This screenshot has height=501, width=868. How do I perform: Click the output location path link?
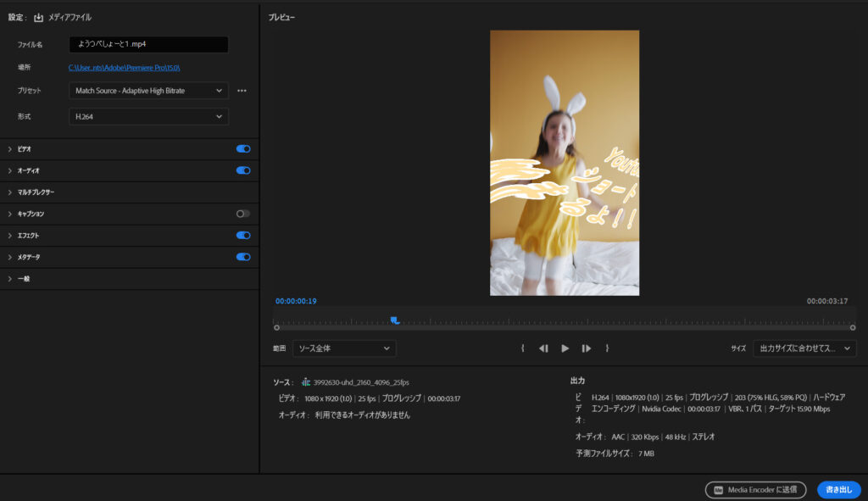click(124, 68)
